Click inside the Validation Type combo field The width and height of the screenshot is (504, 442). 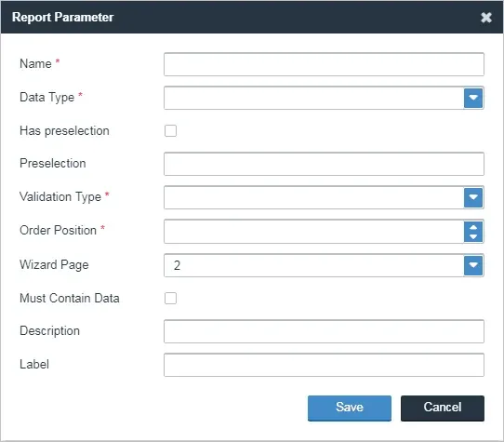314,197
